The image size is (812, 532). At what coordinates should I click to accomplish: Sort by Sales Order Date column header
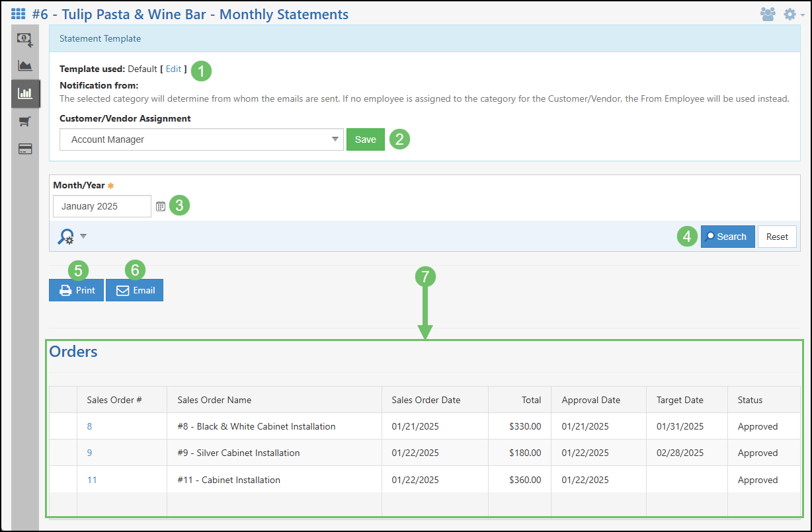(x=435, y=400)
